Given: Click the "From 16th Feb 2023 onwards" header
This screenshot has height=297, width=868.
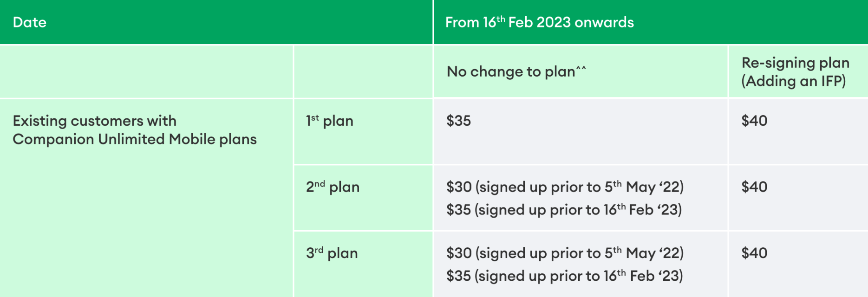Looking at the screenshot, I should (539, 22).
